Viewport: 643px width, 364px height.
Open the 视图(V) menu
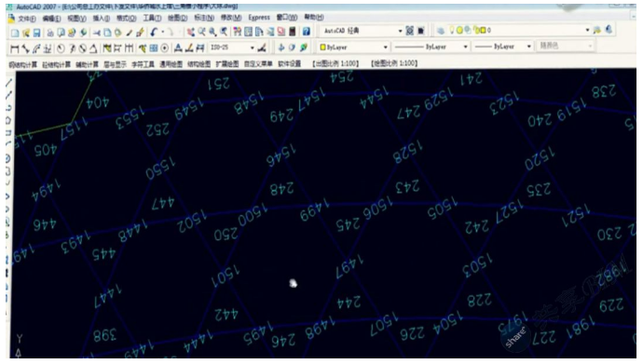(x=76, y=19)
